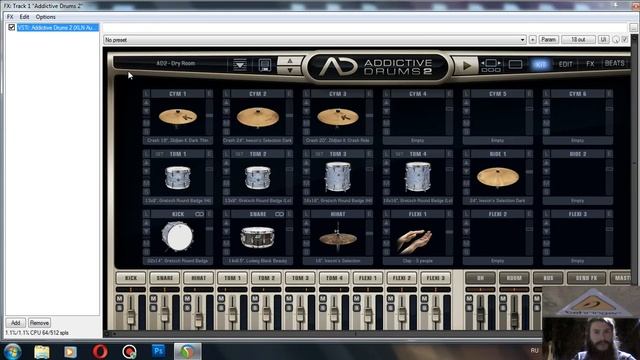This screenshot has height=360, width=640.
Task: Click the E edit icon on KICK slot
Action: point(209,214)
